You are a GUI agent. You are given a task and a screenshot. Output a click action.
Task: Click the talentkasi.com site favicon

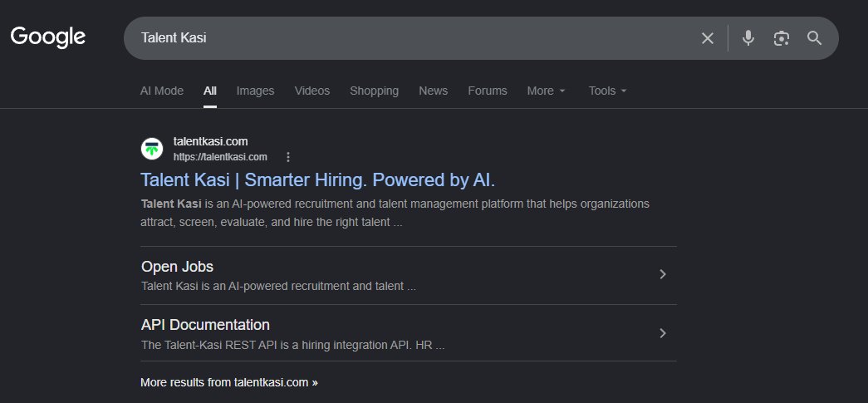tap(152, 149)
